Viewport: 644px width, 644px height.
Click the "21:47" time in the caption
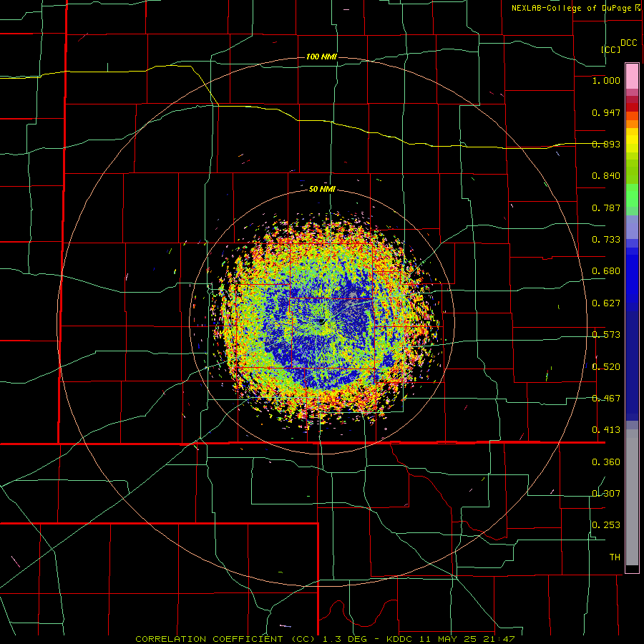[x=499, y=639]
